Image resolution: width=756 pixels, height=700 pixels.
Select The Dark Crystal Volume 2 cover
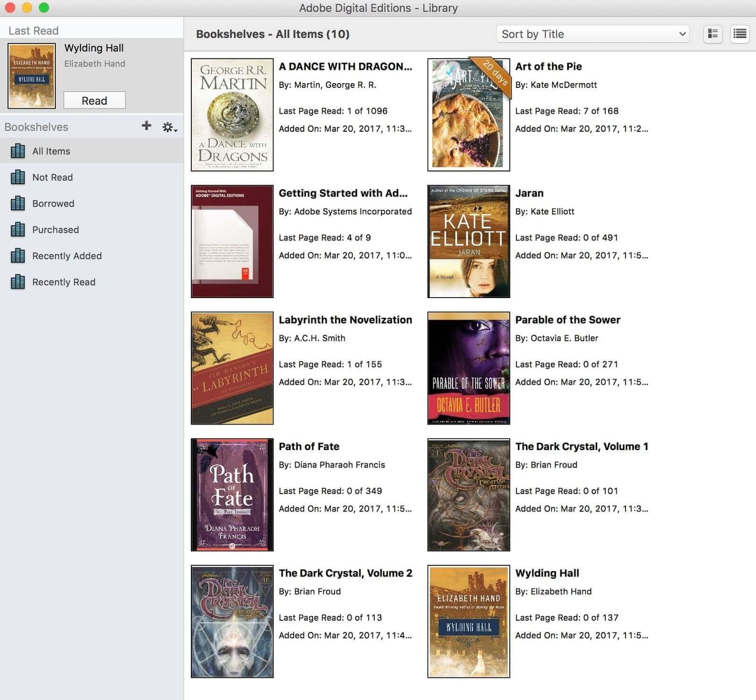232,621
